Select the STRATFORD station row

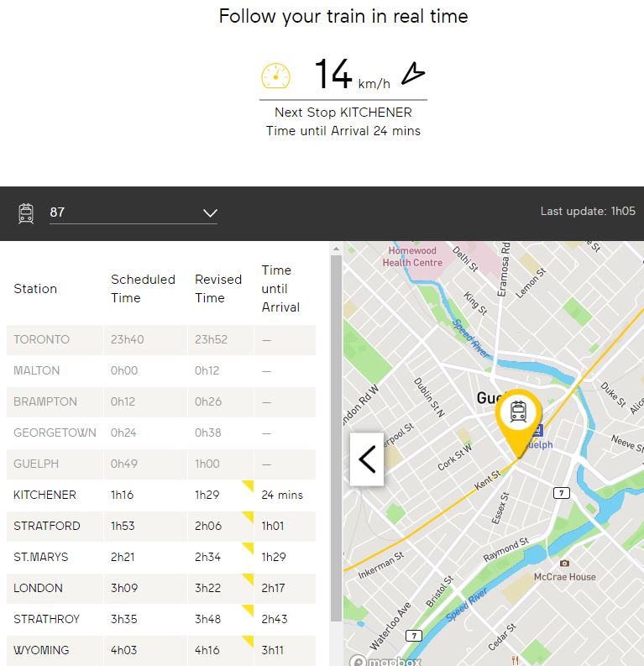[160, 527]
